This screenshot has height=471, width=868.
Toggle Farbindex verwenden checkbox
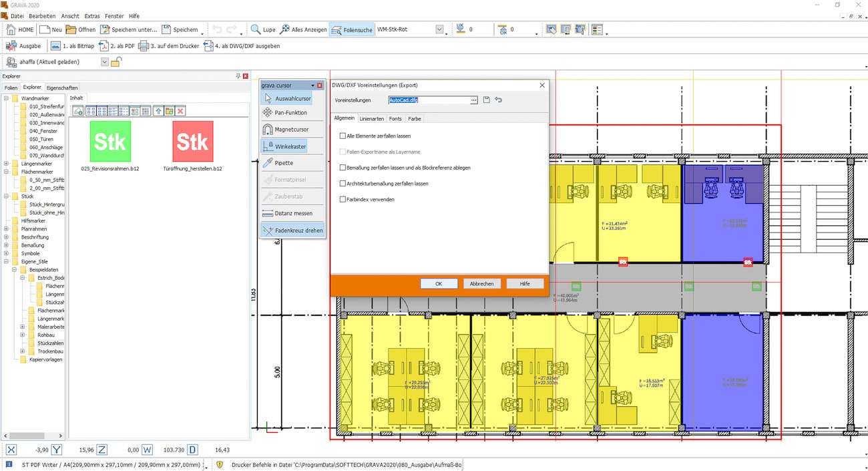point(343,199)
